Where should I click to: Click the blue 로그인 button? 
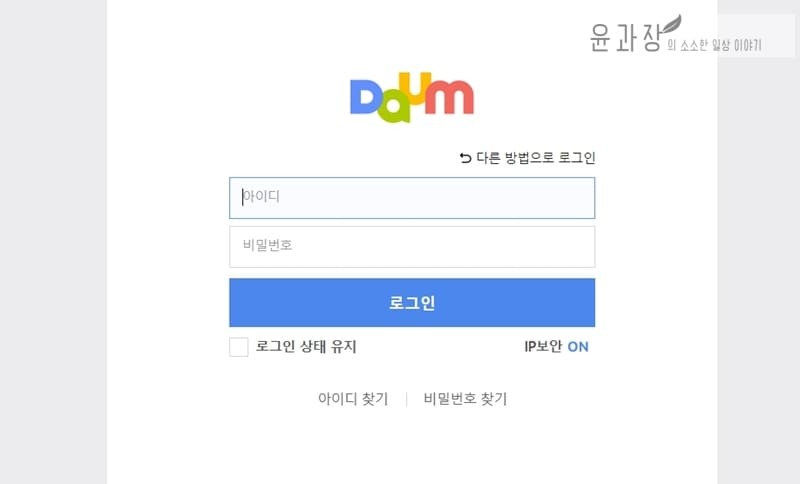(412, 302)
